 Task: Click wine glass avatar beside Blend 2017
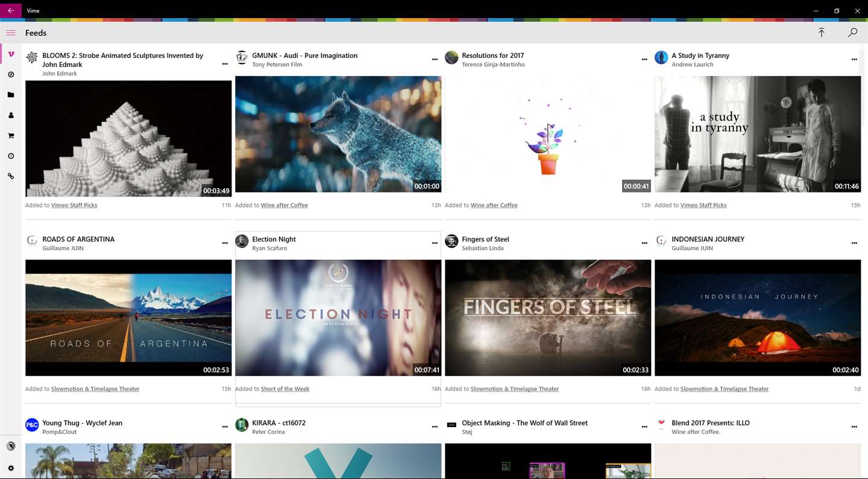pos(661,425)
